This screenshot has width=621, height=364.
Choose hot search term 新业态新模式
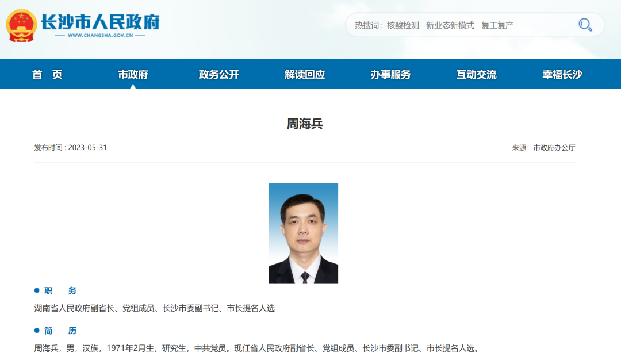450,25
